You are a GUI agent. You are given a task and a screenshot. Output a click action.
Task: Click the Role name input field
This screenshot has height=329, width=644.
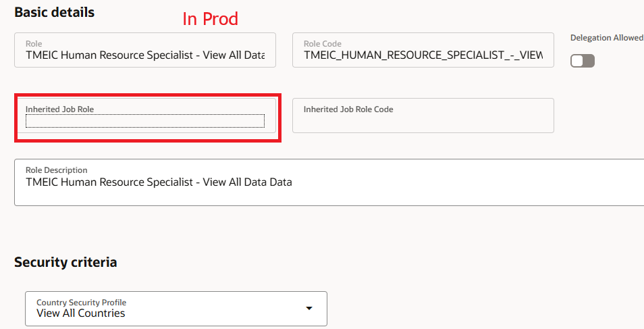tap(145, 50)
